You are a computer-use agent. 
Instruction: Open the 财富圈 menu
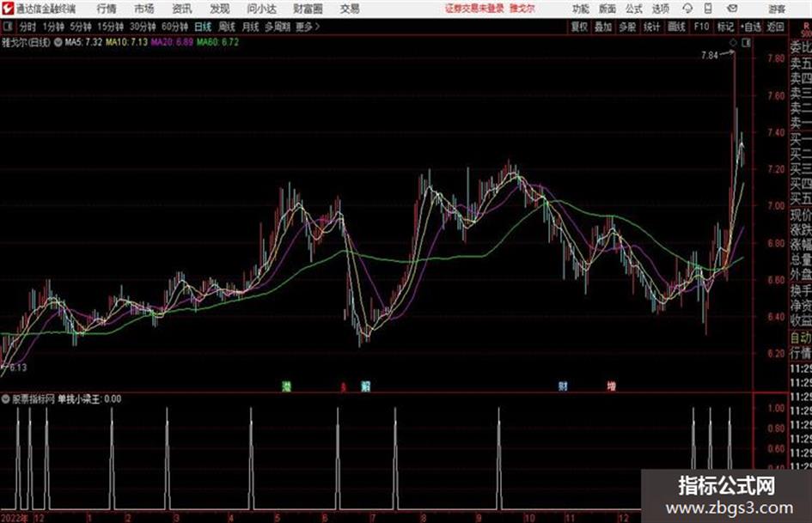(x=308, y=9)
